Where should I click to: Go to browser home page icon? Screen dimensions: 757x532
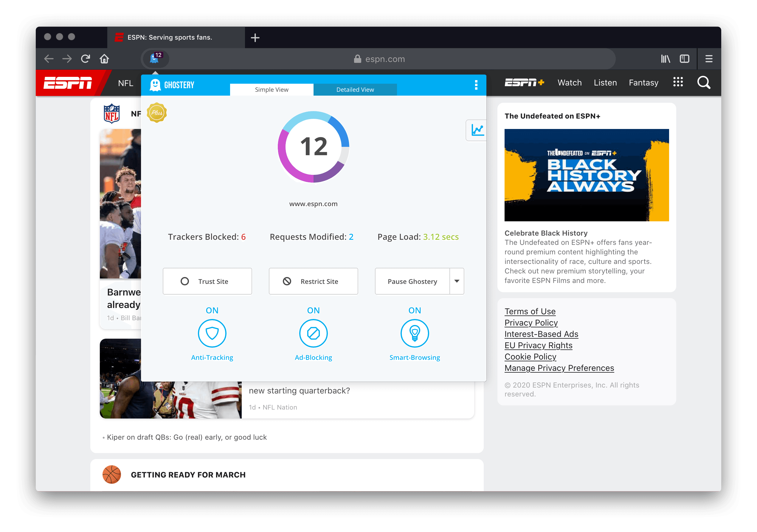(105, 59)
